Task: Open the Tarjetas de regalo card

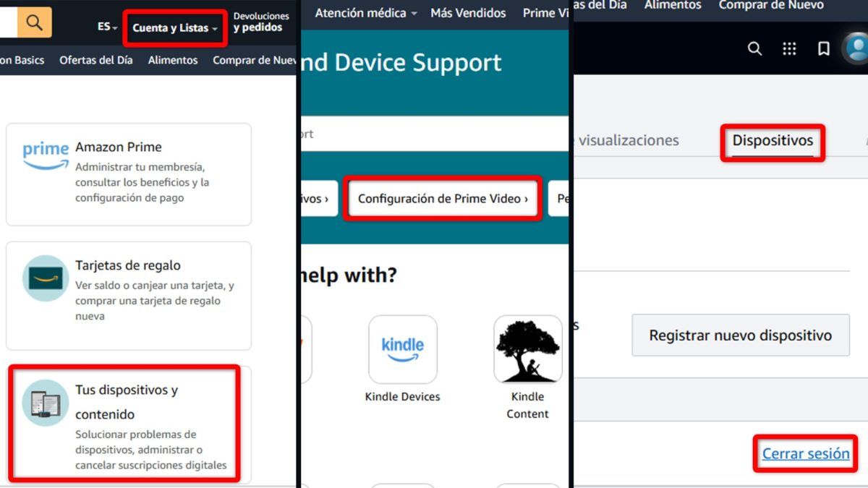Action: pos(129,296)
